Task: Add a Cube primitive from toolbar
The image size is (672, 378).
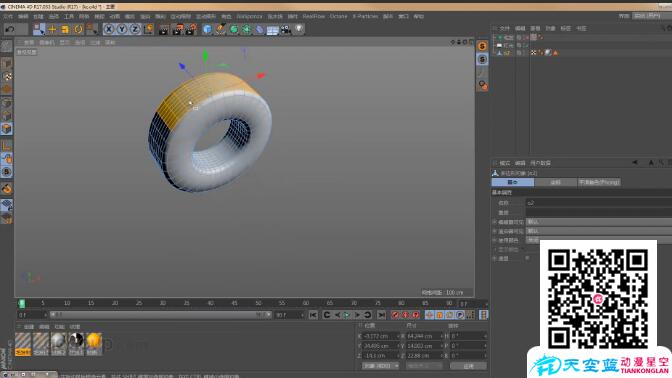Action: click(x=207, y=29)
